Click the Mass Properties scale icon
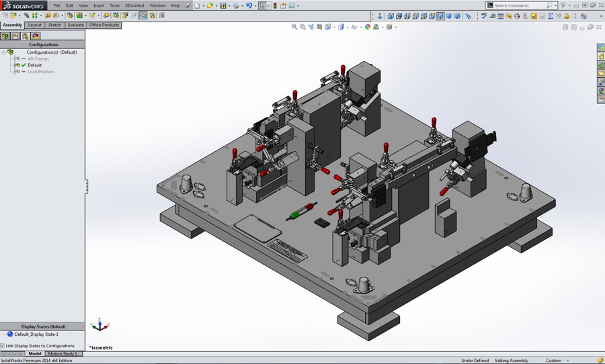This screenshot has height=364, width=605. tap(500, 16)
